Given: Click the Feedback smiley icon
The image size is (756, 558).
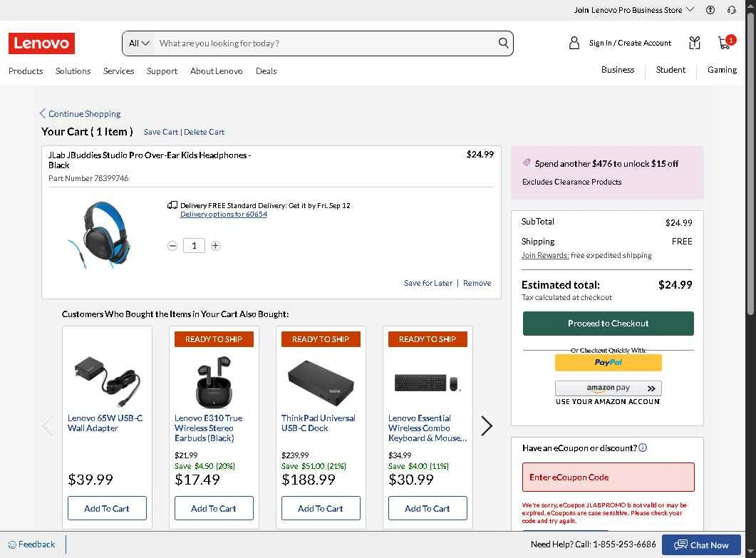Looking at the screenshot, I should point(13,544).
